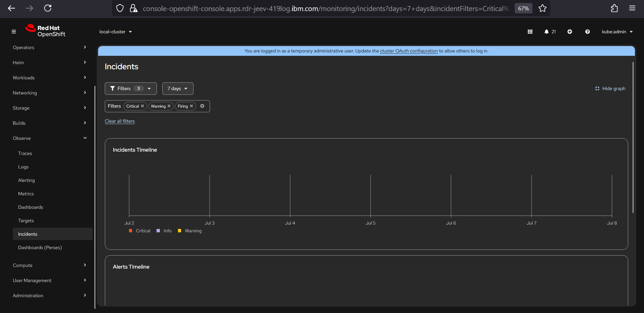Open the local-cluster selector dropdown
This screenshot has width=644, height=313.
(116, 32)
